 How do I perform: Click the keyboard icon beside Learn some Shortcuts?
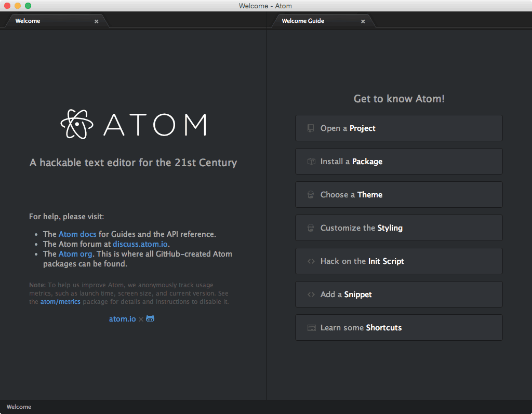[311, 328]
